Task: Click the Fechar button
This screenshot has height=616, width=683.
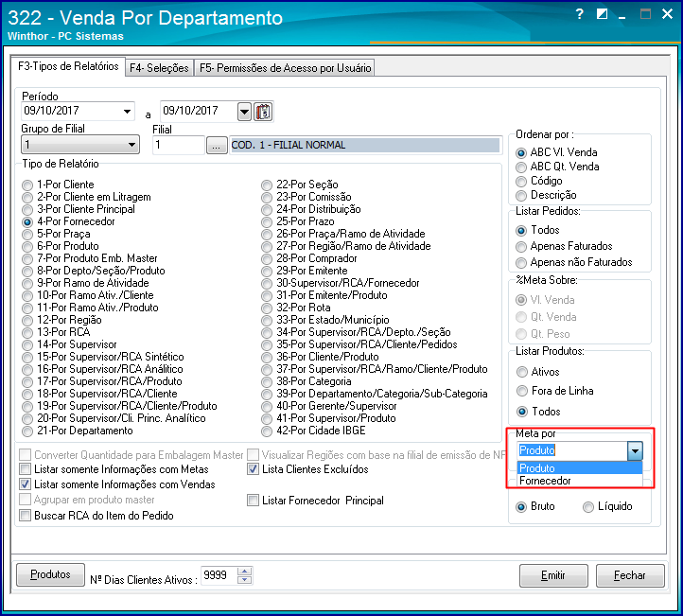Action: tap(630, 575)
